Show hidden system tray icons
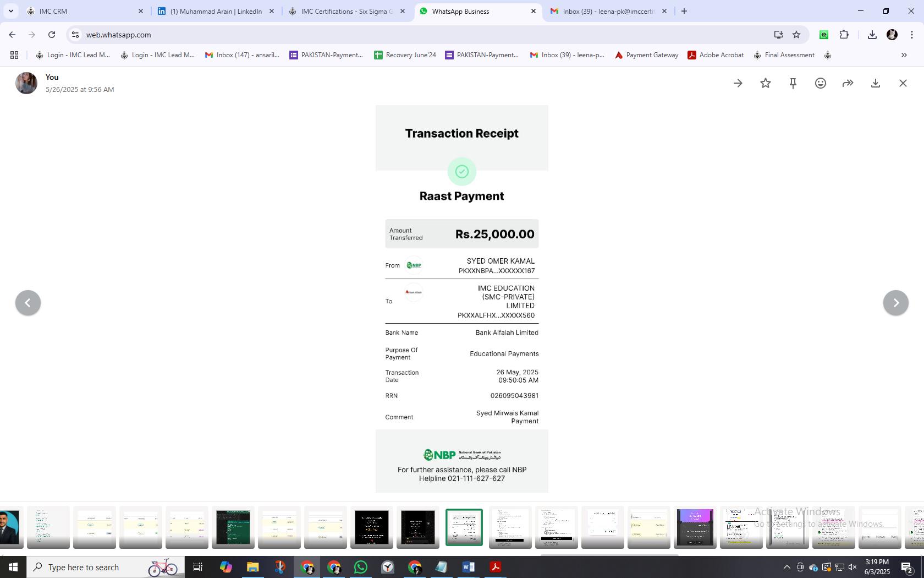Viewport: 924px width, 578px height. tap(787, 567)
